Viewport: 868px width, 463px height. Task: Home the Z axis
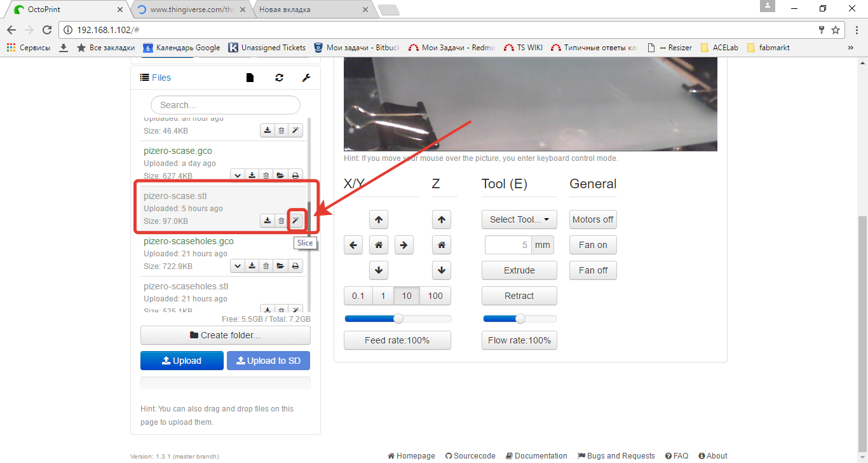[441, 245]
